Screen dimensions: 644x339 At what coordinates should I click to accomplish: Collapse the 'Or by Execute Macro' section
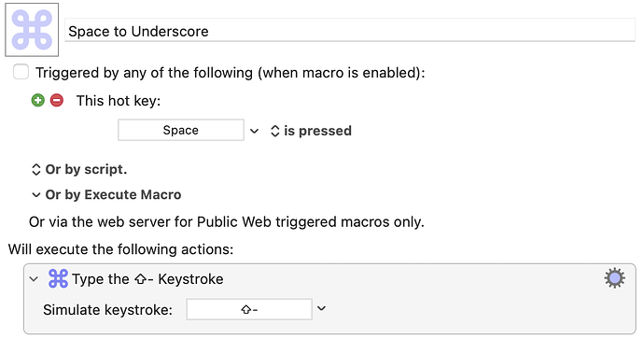tap(36, 195)
